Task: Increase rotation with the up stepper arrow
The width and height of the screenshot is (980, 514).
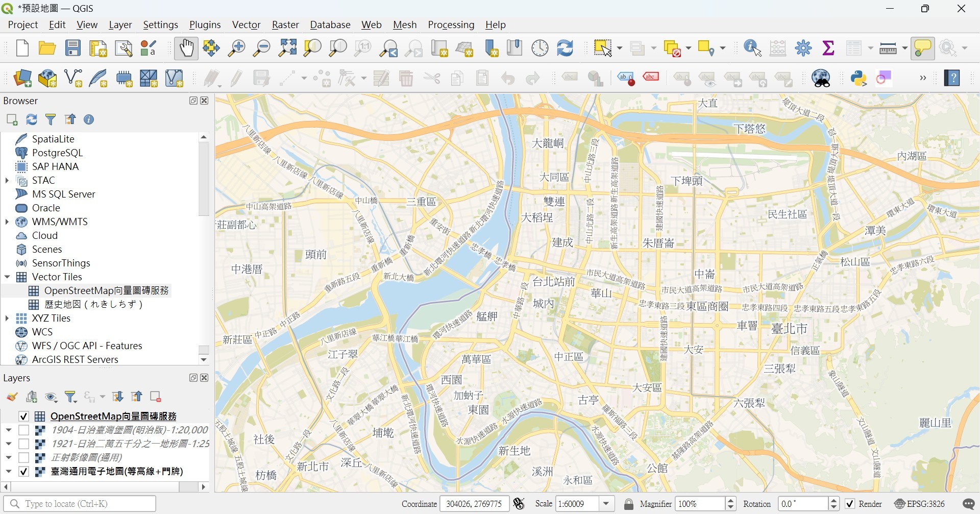Action: (834, 500)
